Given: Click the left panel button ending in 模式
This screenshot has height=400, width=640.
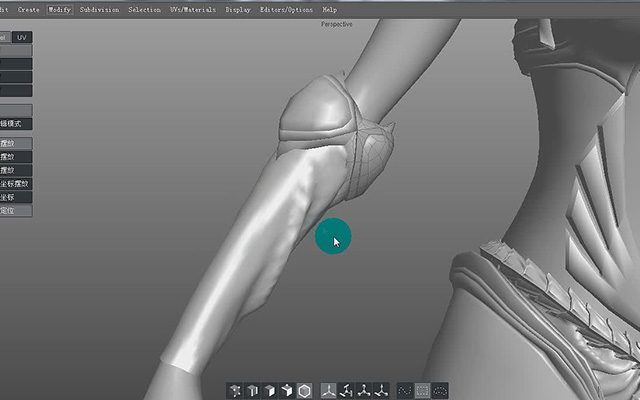Looking at the screenshot, I should [x=16, y=124].
